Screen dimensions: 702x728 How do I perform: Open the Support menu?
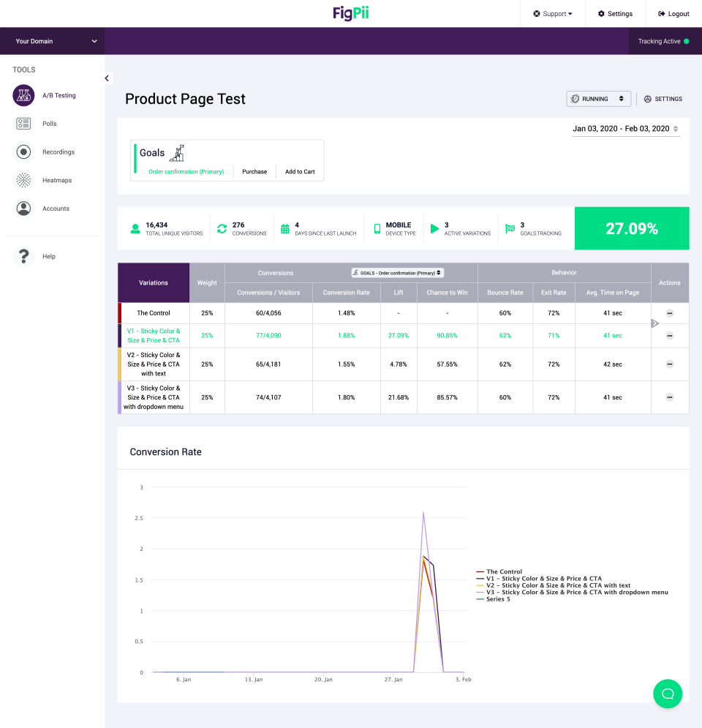point(552,13)
